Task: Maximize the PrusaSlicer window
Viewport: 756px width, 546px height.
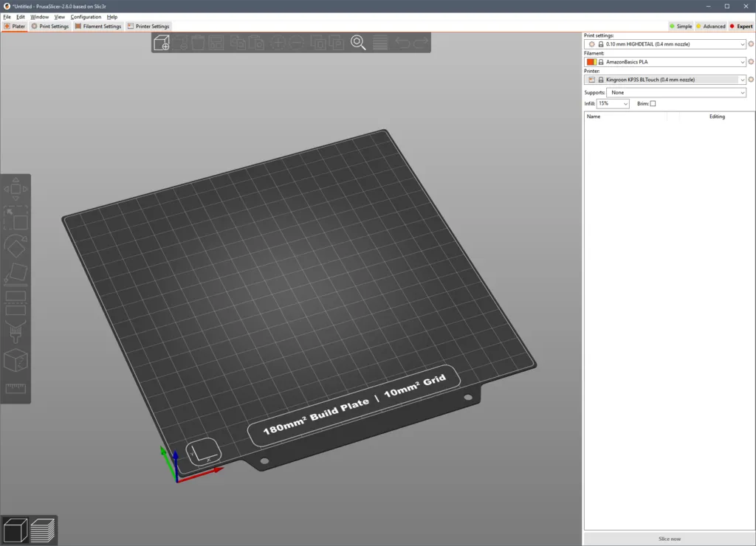Action: 727,6
